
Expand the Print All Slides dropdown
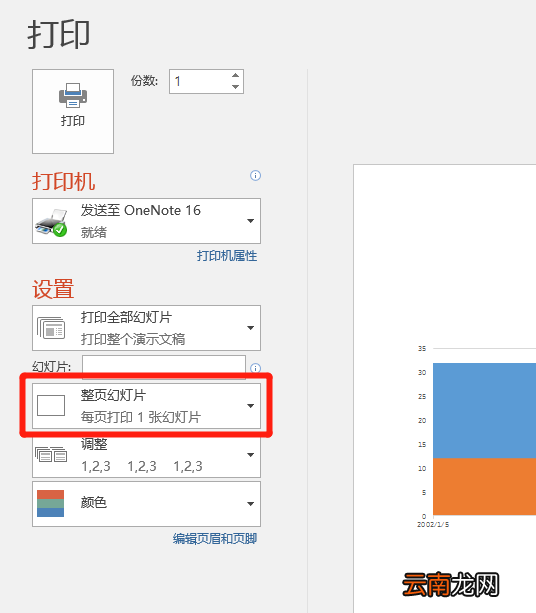click(146, 328)
